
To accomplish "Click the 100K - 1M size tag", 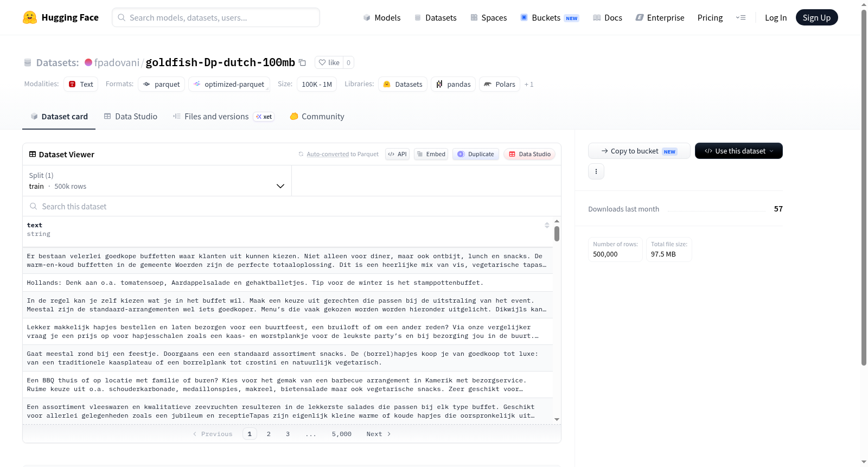I will click(x=317, y=84).
